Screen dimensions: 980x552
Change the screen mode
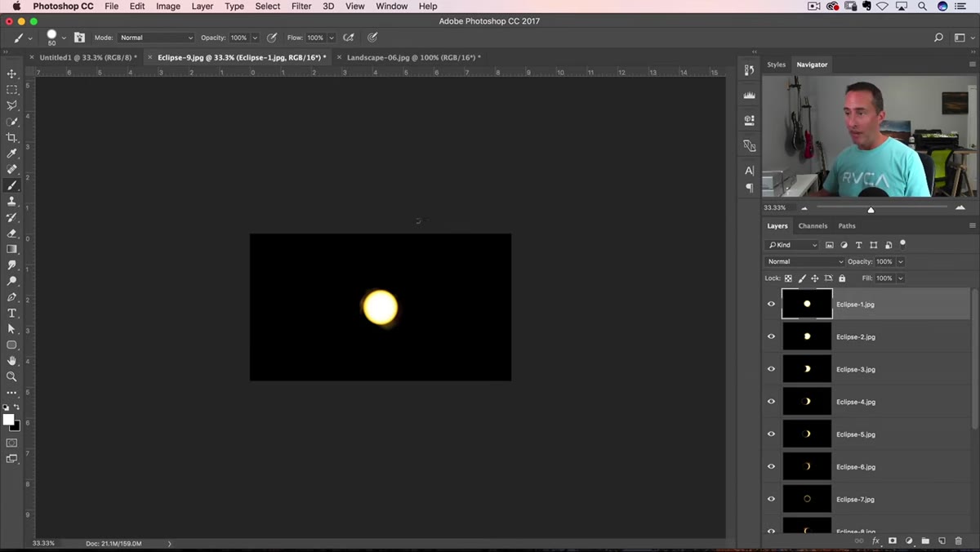click(x=11, y=459)
